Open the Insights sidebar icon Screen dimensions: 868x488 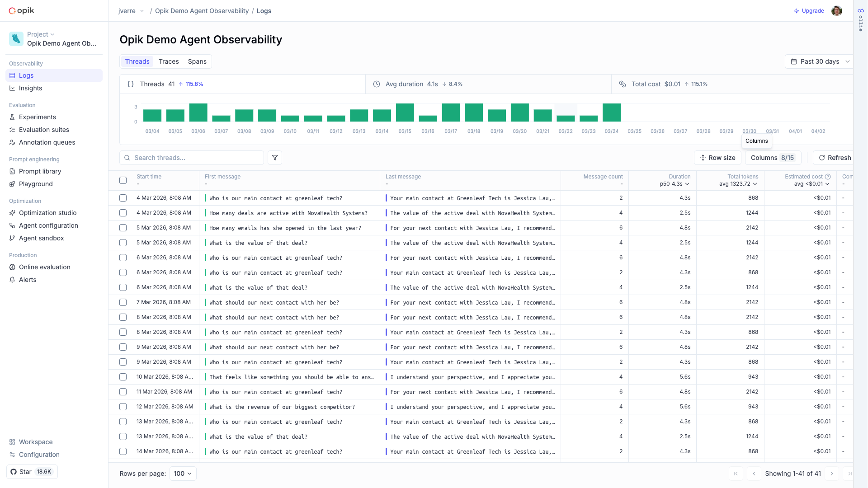click(12, 88)
